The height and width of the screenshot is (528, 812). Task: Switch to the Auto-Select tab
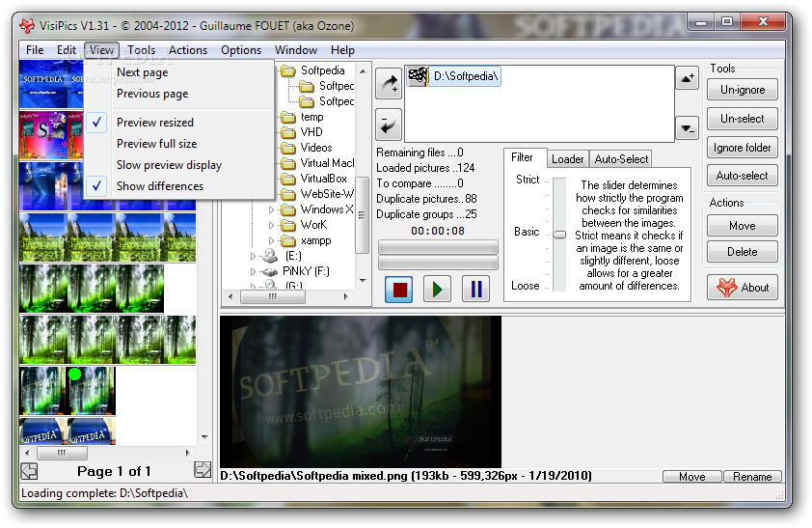[621, 159]
